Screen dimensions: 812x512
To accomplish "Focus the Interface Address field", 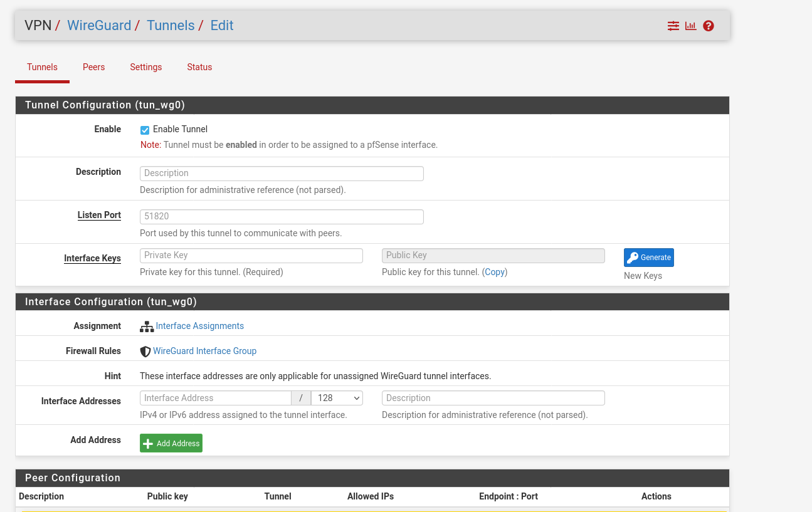I will tap(216, 398).
